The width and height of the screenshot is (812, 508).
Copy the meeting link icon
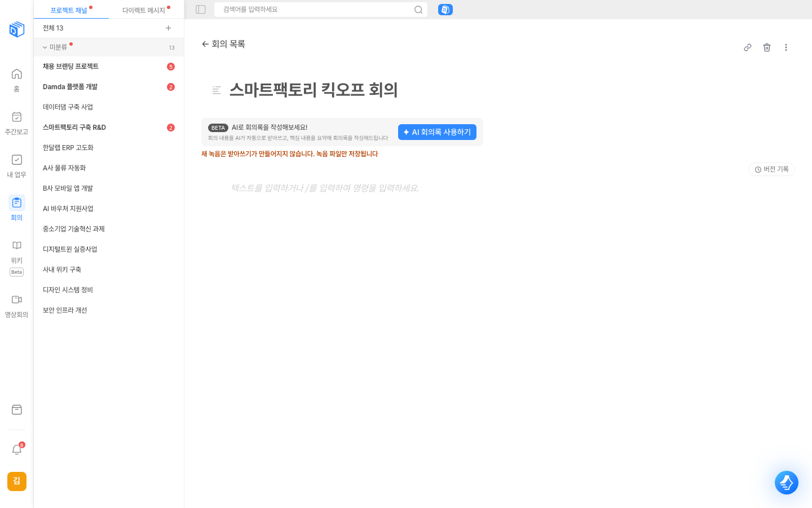pos(748,47)
